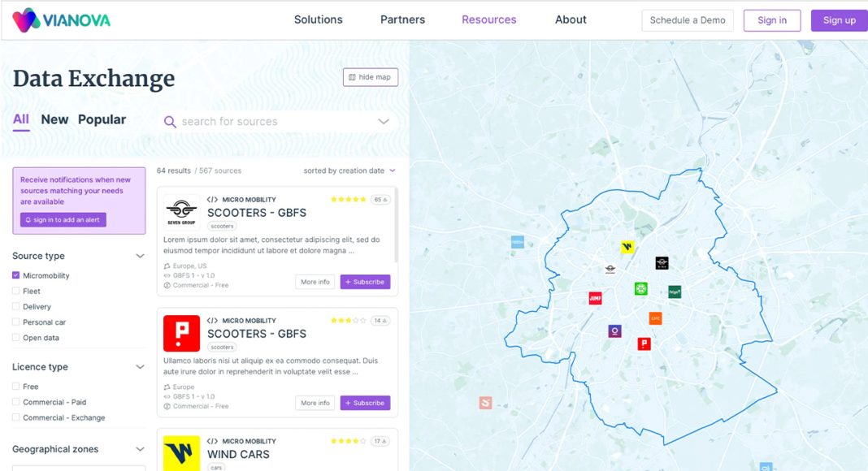Select the All tab
This screenshot has width=868, height=471.
tap(21, 119)
